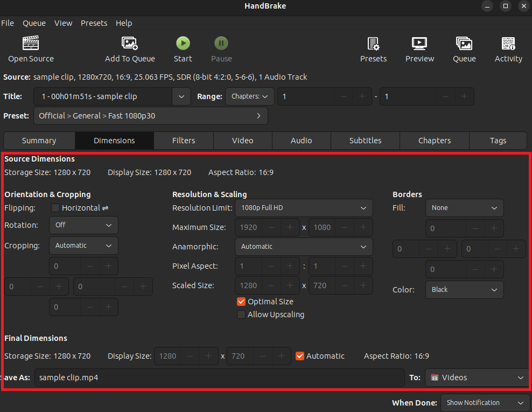This screenshot has width=532, height=412.
Task: Open the Presets panel
Action: pyautogui.click(x=373, y=48)
